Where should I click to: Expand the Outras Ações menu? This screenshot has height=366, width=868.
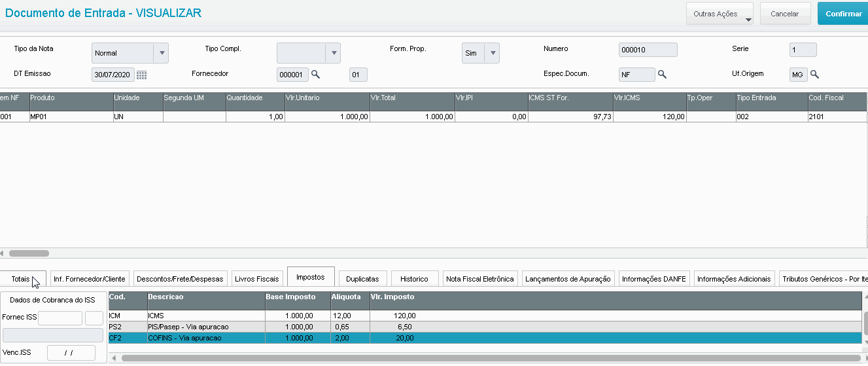[x=720, y=14]
